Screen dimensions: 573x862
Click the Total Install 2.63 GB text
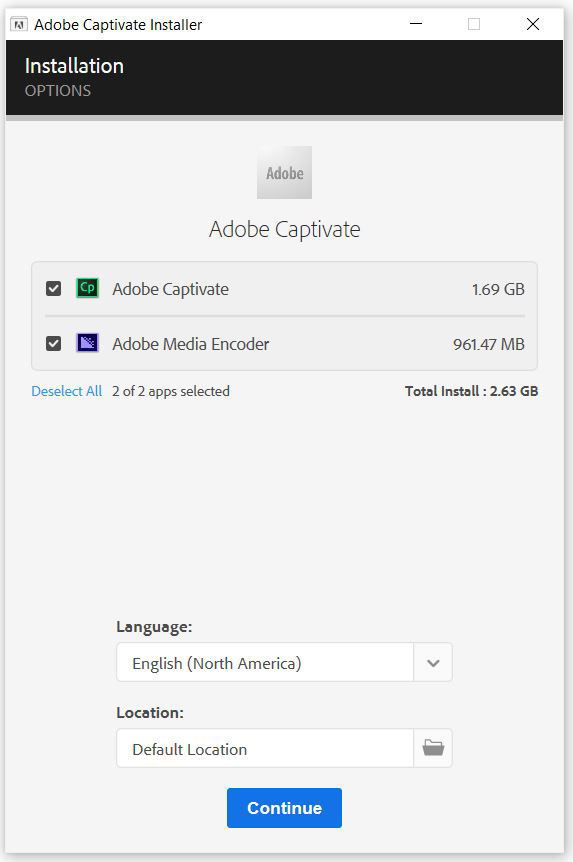pos(471,391)
